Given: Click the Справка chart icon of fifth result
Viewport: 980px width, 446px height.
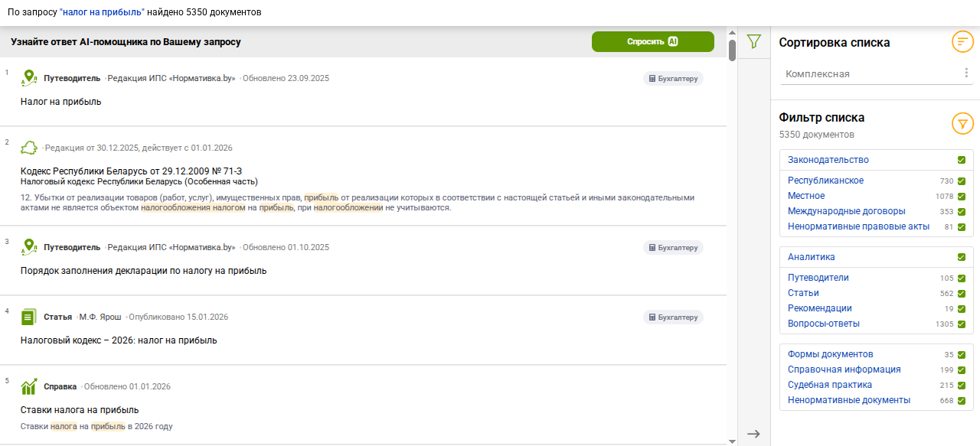Looking at the screenshot, I should (x=29, y=386).
